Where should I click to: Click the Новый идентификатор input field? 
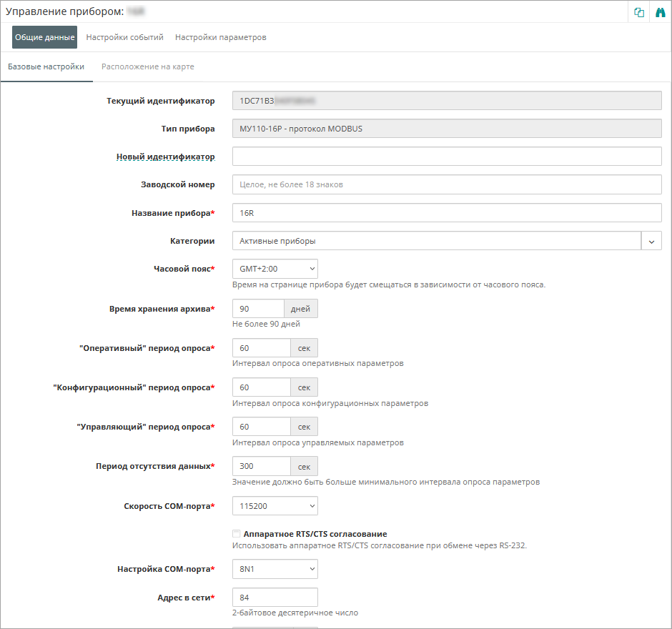(x=447, y=157)
